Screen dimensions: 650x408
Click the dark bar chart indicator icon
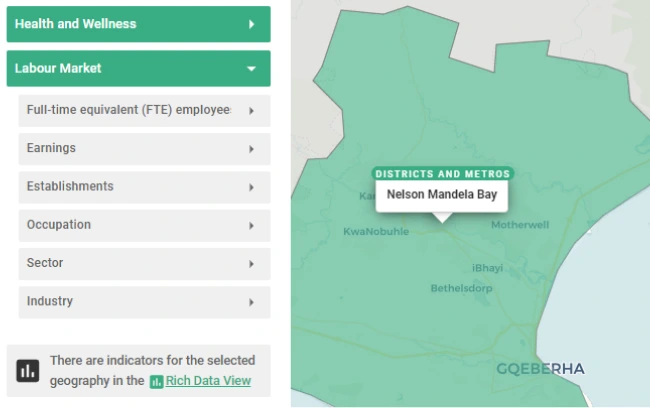coord(28,371)
